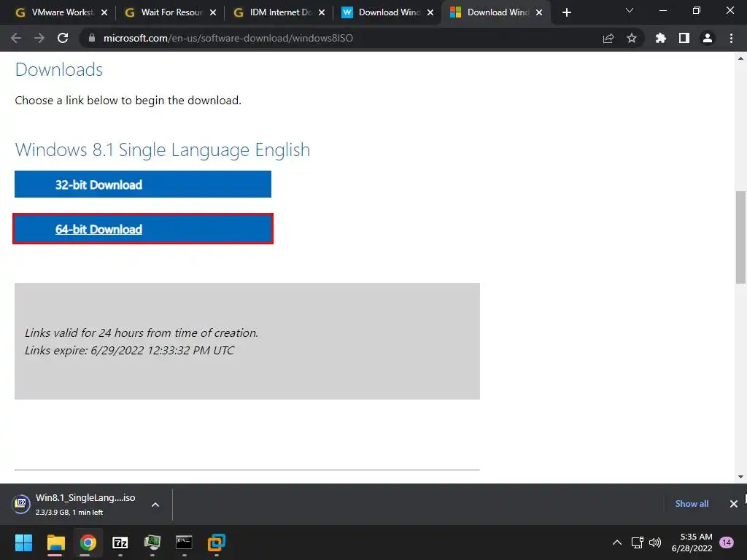Open the Chrome three-dot menu
This screenshot has height=560, width=747.
point(731,38)
